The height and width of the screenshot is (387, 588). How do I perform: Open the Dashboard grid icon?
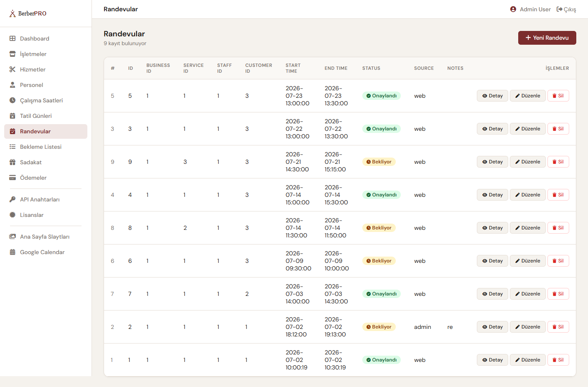coord(13,38)
